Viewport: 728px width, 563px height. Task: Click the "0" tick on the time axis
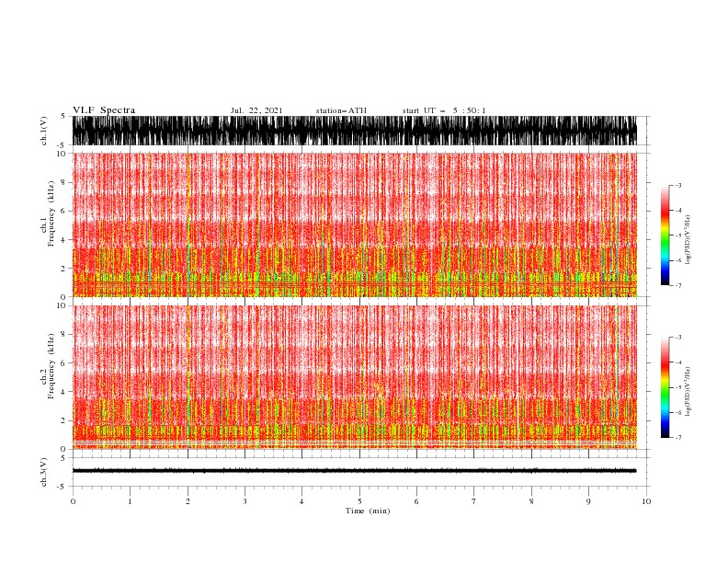[73, 501]
